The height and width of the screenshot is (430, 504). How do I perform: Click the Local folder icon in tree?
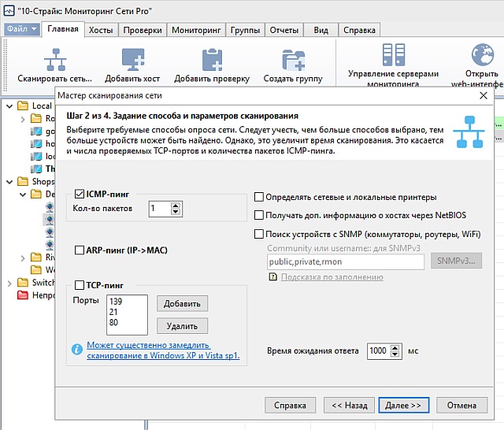(x=23, y=106)
